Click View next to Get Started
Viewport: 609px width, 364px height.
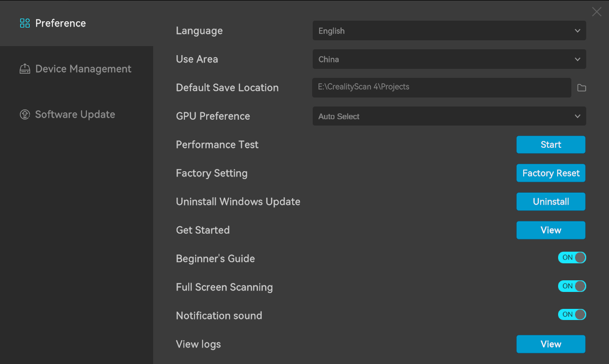coord(551,230)
